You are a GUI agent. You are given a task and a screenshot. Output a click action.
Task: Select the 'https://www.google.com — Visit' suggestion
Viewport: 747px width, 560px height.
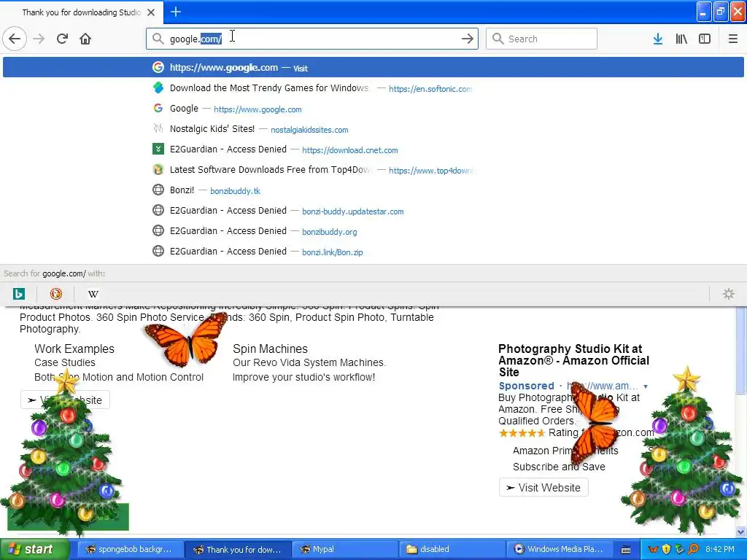pyautogui.click(x=373, y=67)
